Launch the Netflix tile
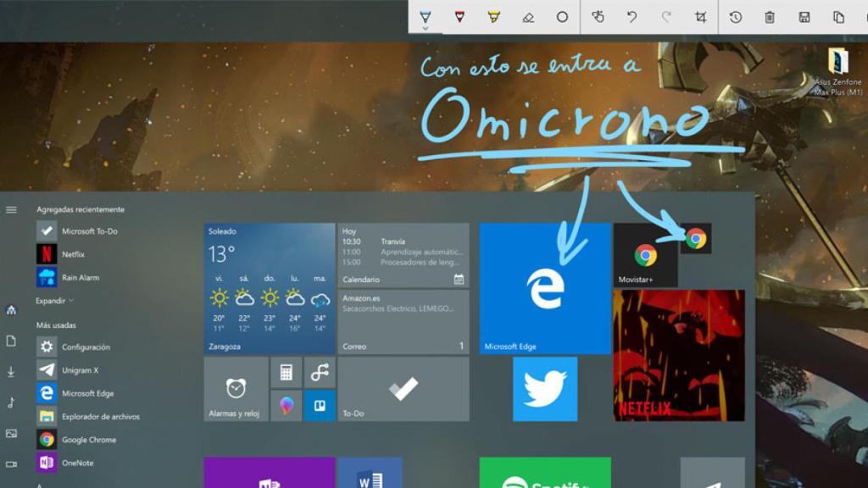 pos(676,356)
